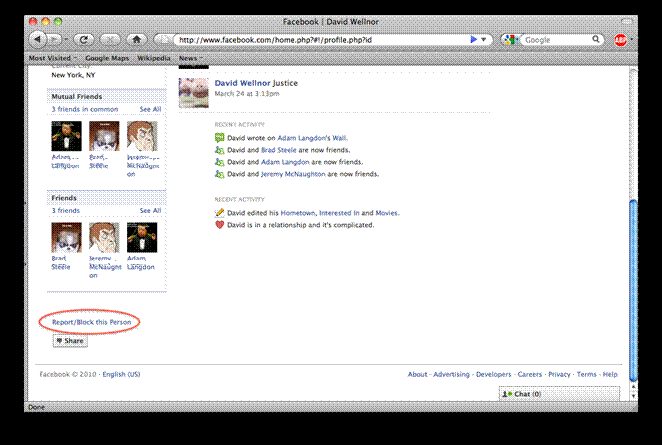This screenshot has width=662, height=445.
Task: Open the 3 friends link under Friends
Action: coord(65,210)
